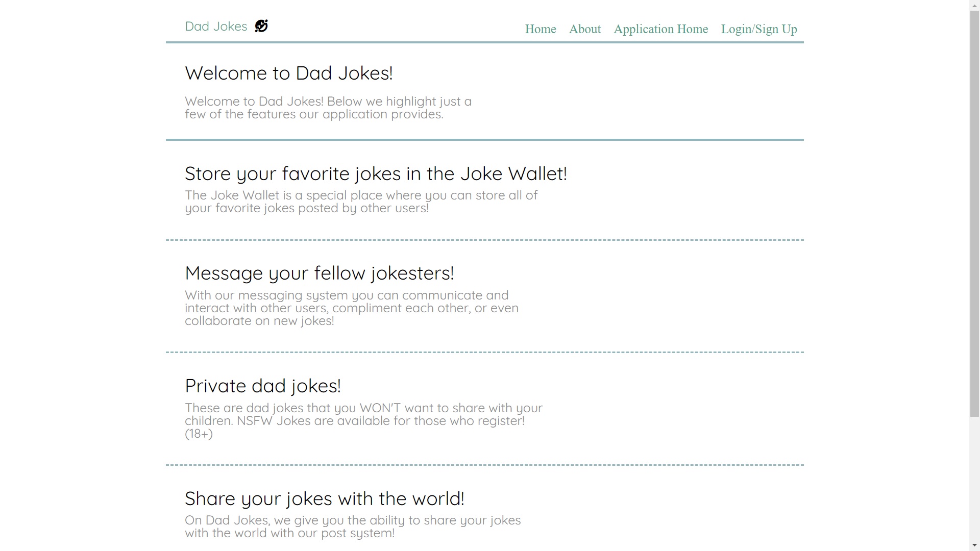Click the NSFW Jokes description paragraph
980x551 pixels.
click(x=363, y=420)
